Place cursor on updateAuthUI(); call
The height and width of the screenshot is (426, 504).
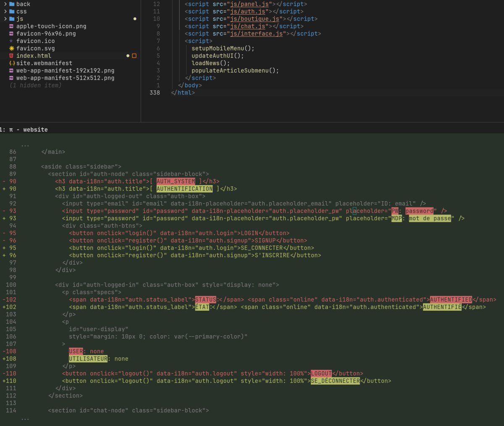click(x=218, y=56)
